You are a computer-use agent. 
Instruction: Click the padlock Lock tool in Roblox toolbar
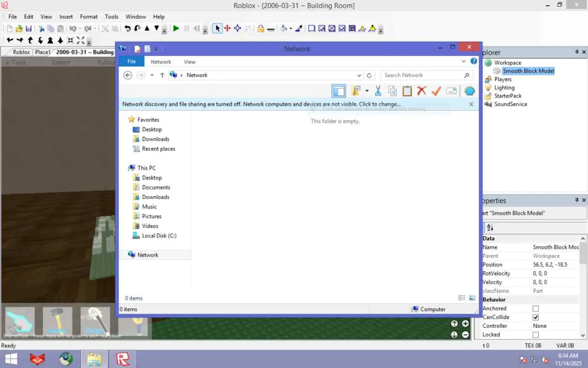point(260,29)
